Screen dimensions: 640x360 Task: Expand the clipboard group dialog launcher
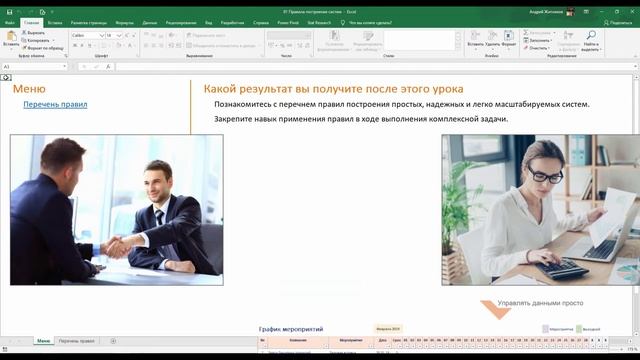[65, 56]
